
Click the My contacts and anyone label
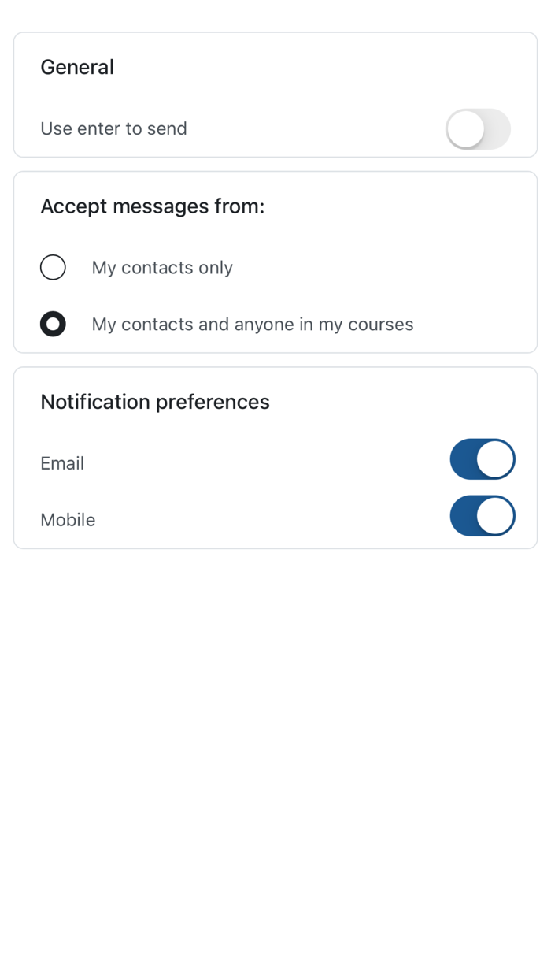(x=252, y=324)
